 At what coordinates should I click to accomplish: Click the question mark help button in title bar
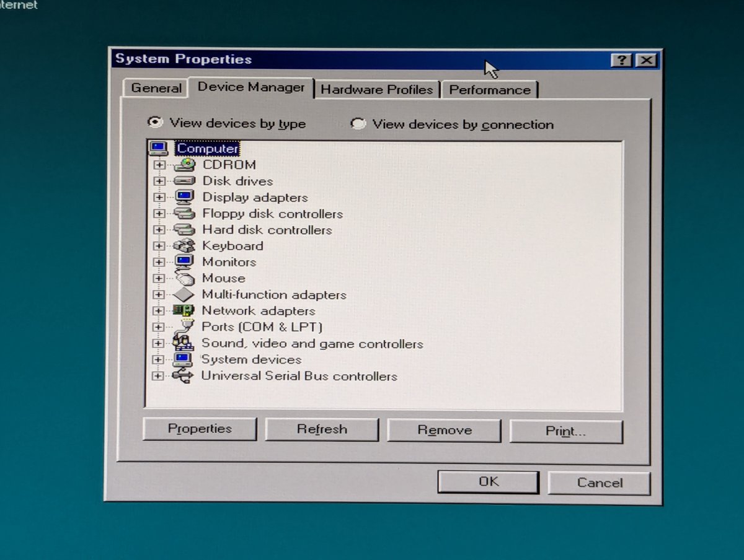[x=622, y=60]
